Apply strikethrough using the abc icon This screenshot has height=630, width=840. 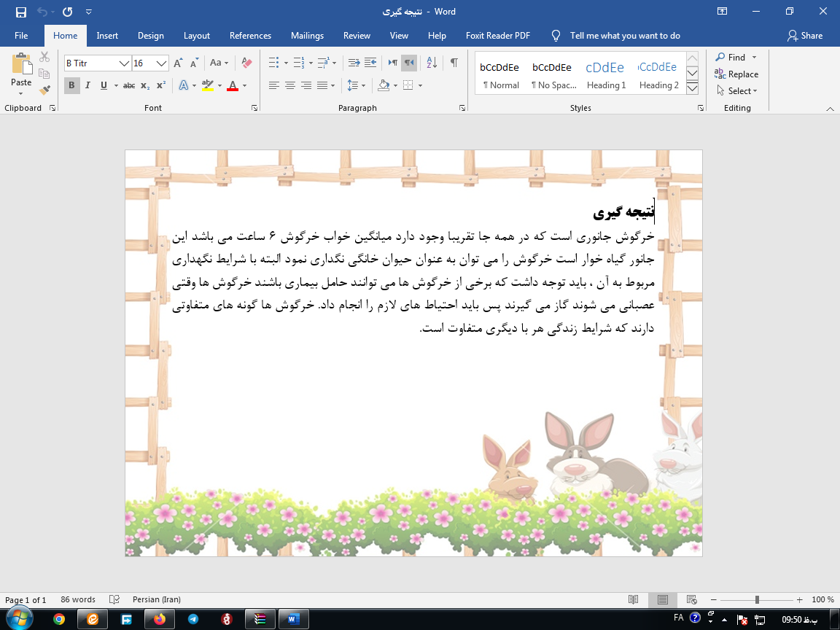pos(129,85)
